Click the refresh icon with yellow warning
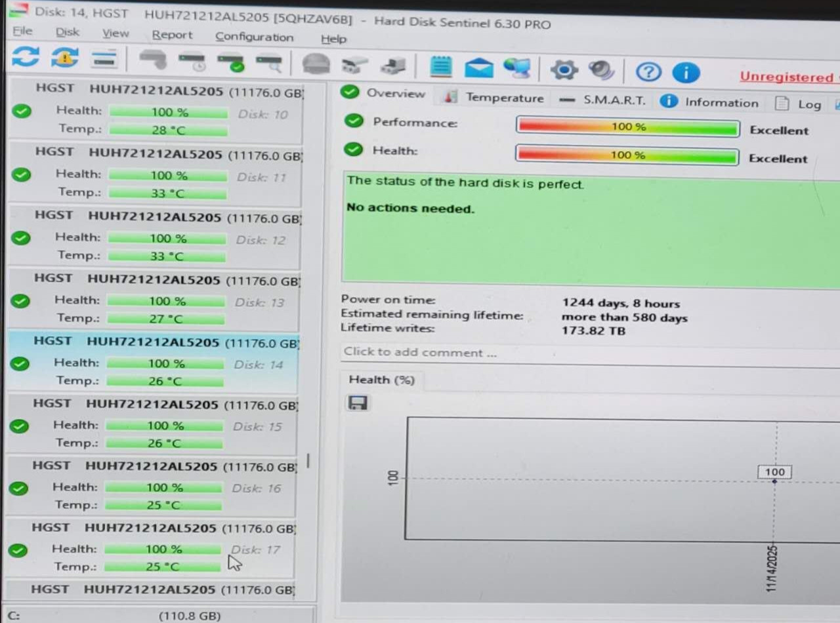Image resolution: width=840 pixels, height=623 pixels. tap(64, 58)
